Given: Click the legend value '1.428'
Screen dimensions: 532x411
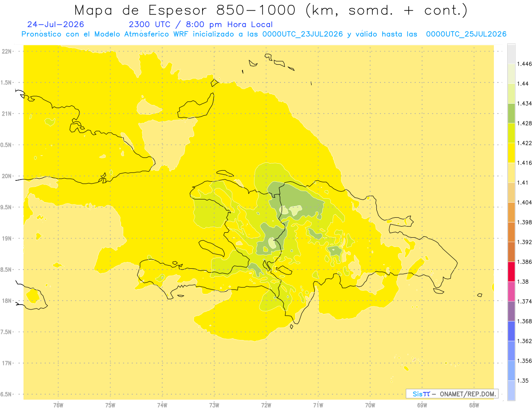Looking at the screenshot, I should point(524,123).
